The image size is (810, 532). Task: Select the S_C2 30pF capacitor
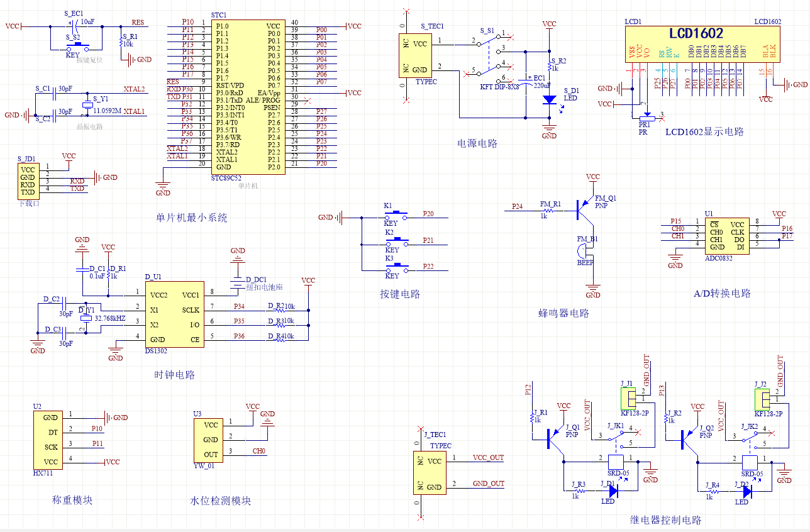pos(54,115)
